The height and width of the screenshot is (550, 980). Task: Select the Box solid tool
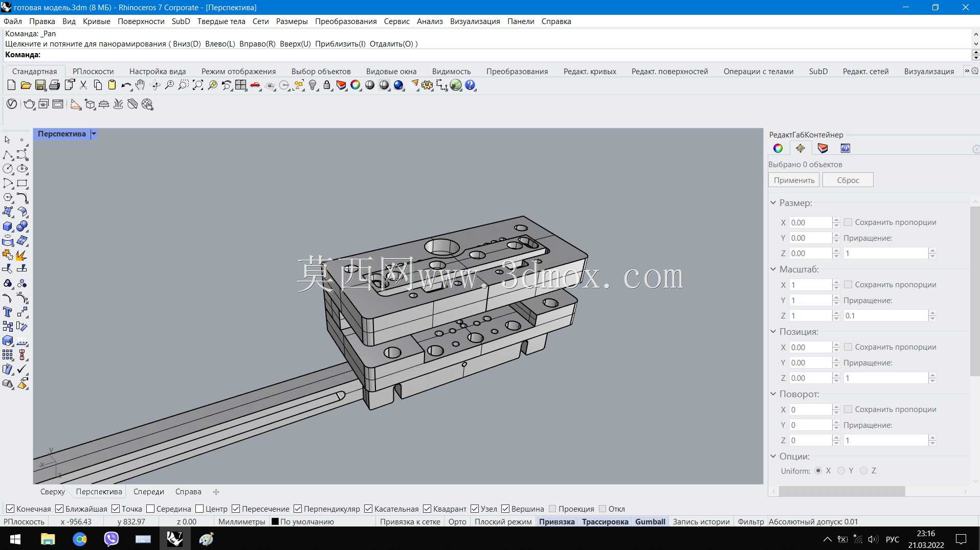click(8, 226)
